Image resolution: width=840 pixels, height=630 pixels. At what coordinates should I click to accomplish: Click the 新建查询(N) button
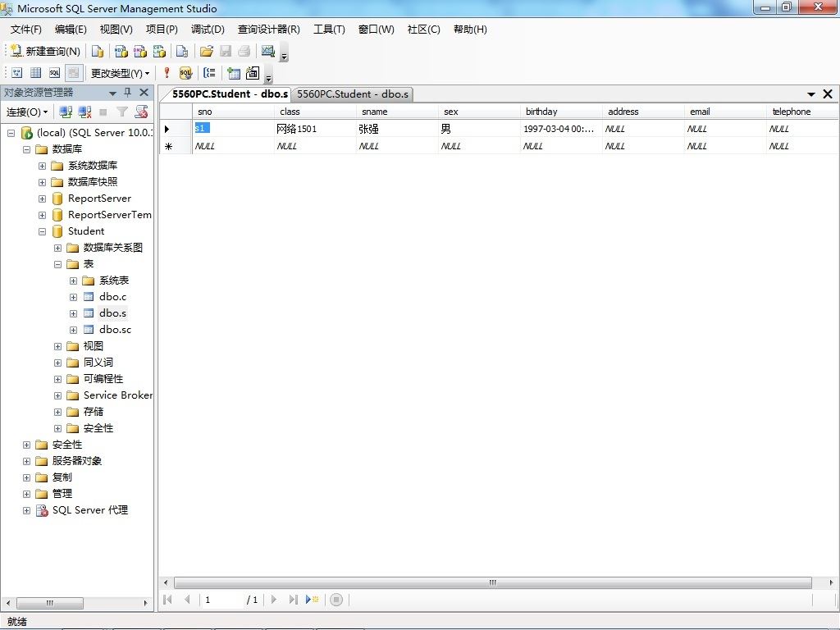(x=46, y=52)
